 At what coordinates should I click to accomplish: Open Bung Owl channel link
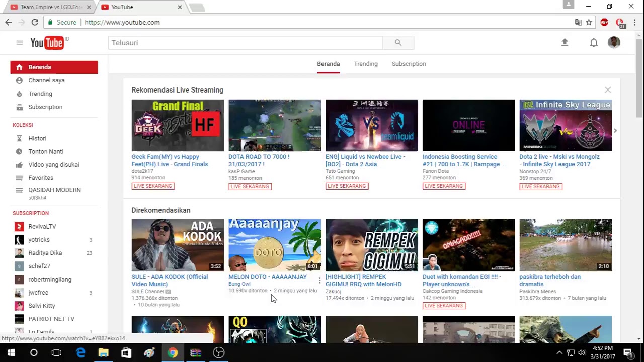pos(239,284)
